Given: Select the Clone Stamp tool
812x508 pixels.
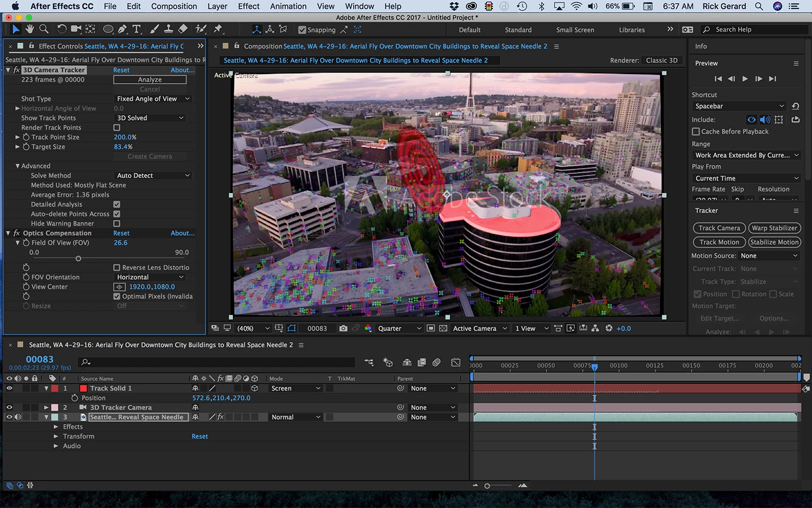Looking at the screenshot, I should 169,29.
